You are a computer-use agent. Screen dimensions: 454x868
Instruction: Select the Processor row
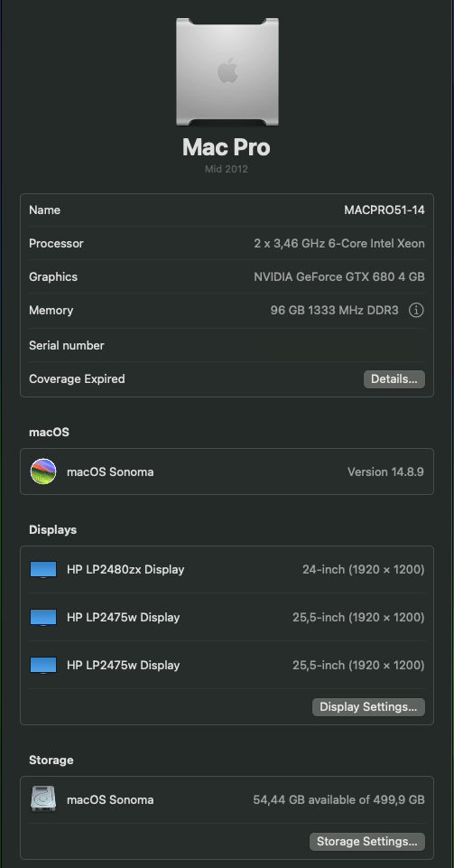pos(227,244)
